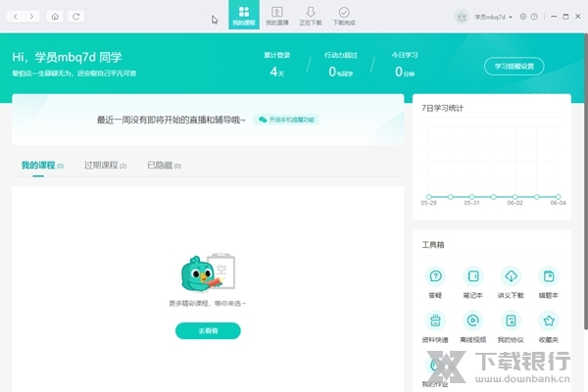
Task: Click the 工具箱 heading
Action: pos(433,245)
